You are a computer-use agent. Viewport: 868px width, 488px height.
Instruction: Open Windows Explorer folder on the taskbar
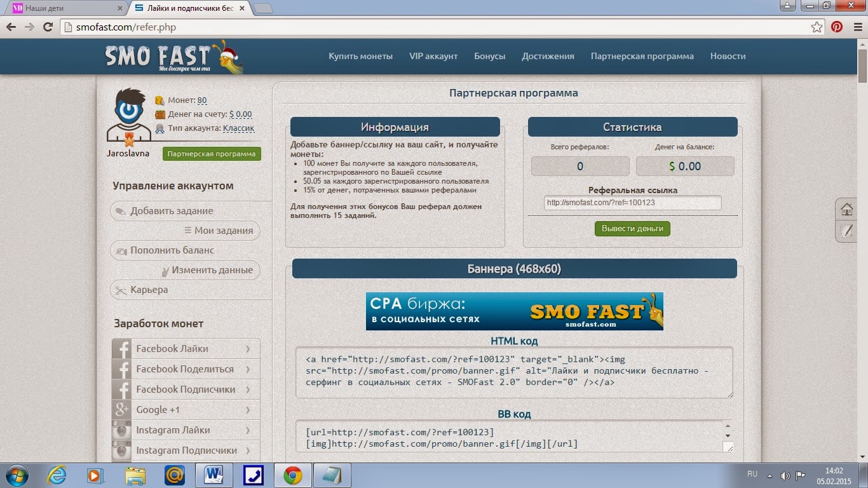(135, 475)
